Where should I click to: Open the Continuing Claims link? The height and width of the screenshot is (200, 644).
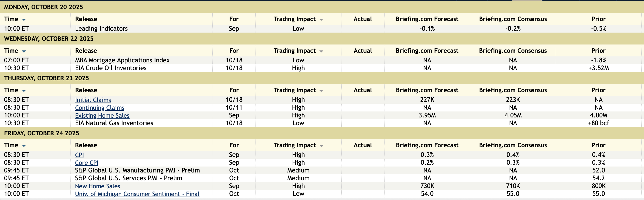click(x=100, y=108)
